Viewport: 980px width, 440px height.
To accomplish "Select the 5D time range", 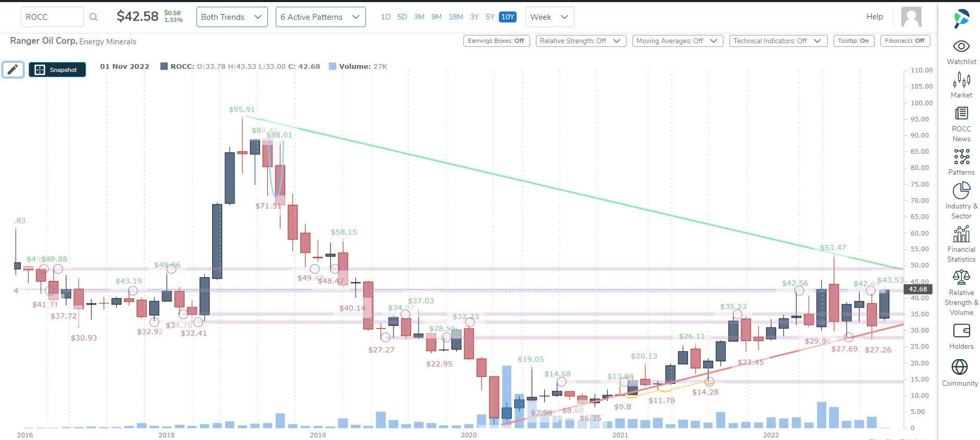I will pyautogui.click(x=402, y=17).
